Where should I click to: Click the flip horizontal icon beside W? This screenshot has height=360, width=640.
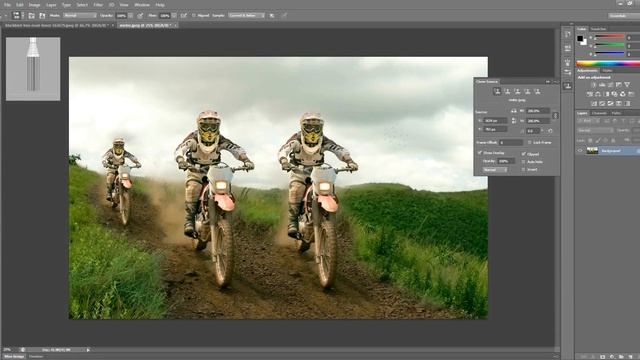tap(514, 111)
